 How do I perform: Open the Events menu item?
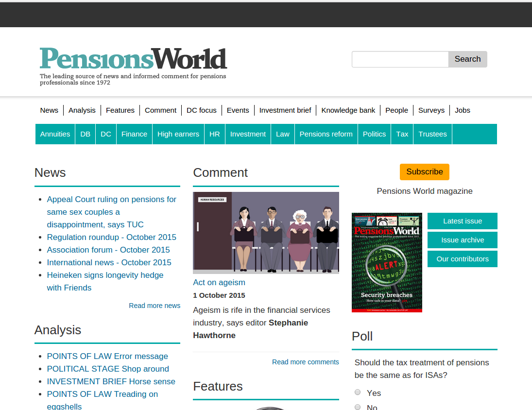(238, 110)
